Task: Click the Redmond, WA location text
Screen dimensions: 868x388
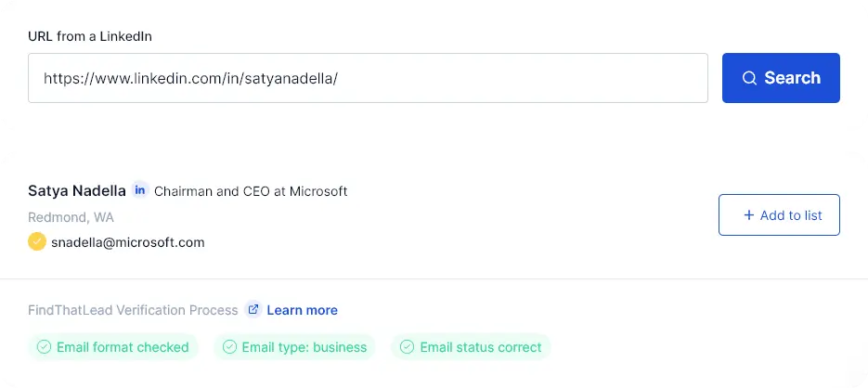Action: click(x=71, y=217)
